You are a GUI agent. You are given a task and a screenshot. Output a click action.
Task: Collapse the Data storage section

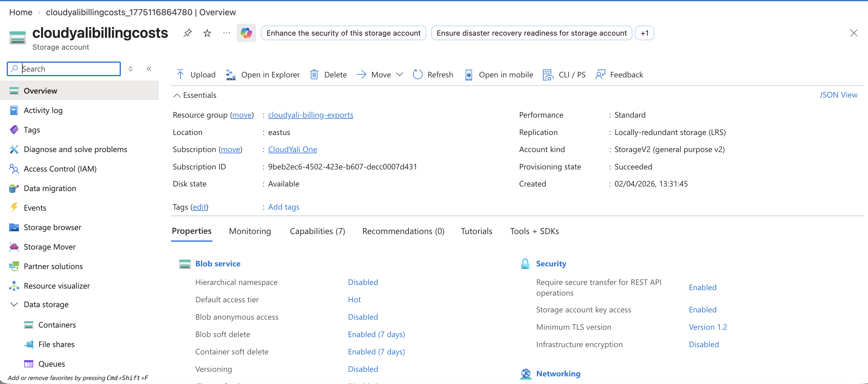(14, 304)
